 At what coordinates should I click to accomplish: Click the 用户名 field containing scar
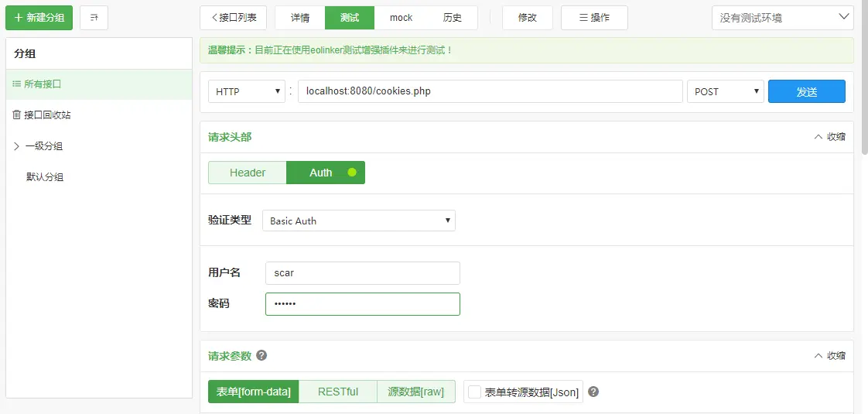tap(363, 273)
